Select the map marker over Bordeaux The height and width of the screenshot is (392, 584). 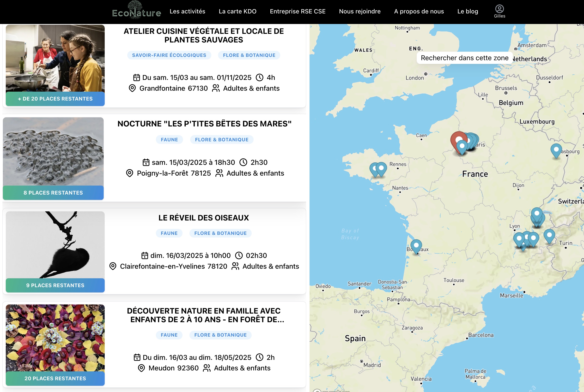coord(416,247)
